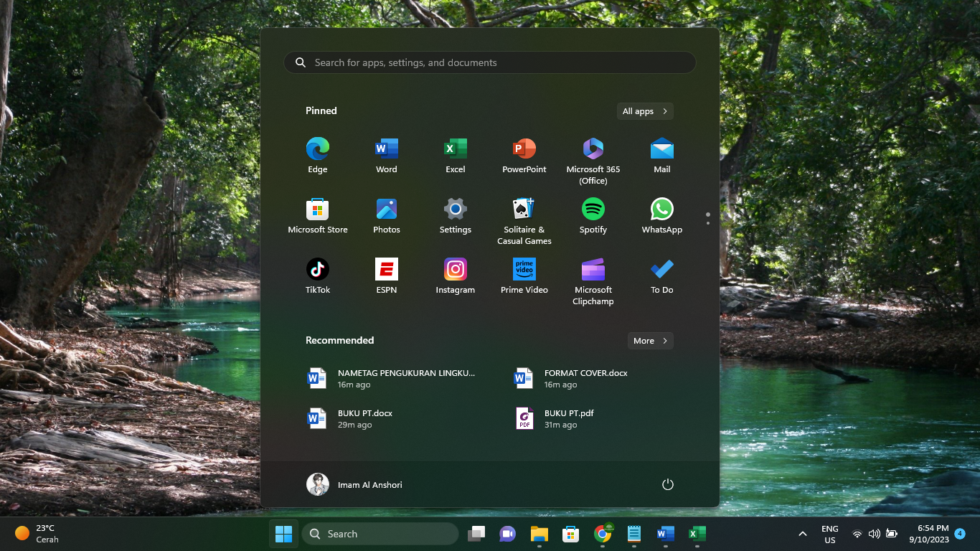Open WhatsApp
Image resolution: width=980 pixels, height=551 pixels.
[x=662, y=216]
